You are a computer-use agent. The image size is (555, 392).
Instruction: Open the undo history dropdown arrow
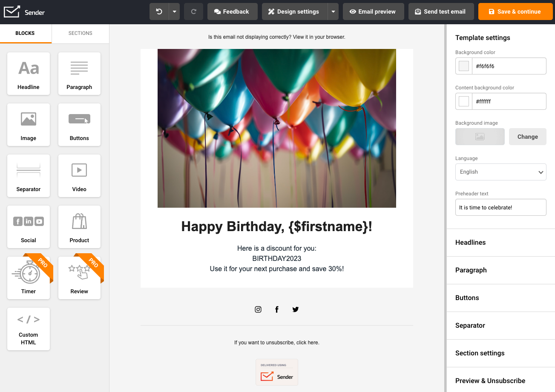click(174, 11)
